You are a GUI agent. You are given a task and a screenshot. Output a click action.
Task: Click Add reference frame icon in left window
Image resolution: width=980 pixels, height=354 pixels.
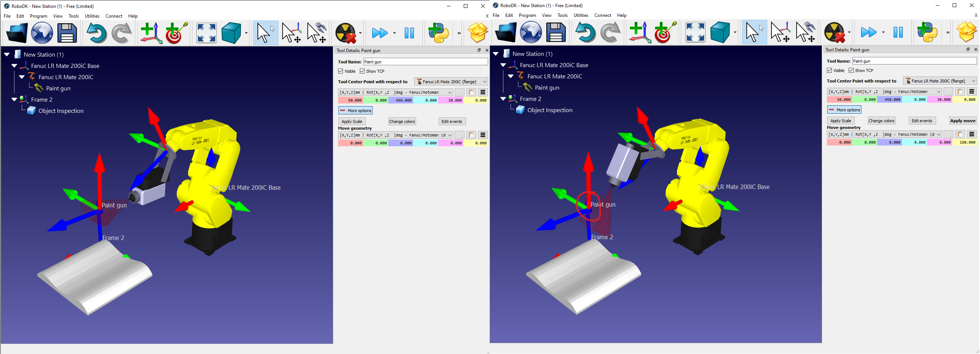click(x=151, y=33)
